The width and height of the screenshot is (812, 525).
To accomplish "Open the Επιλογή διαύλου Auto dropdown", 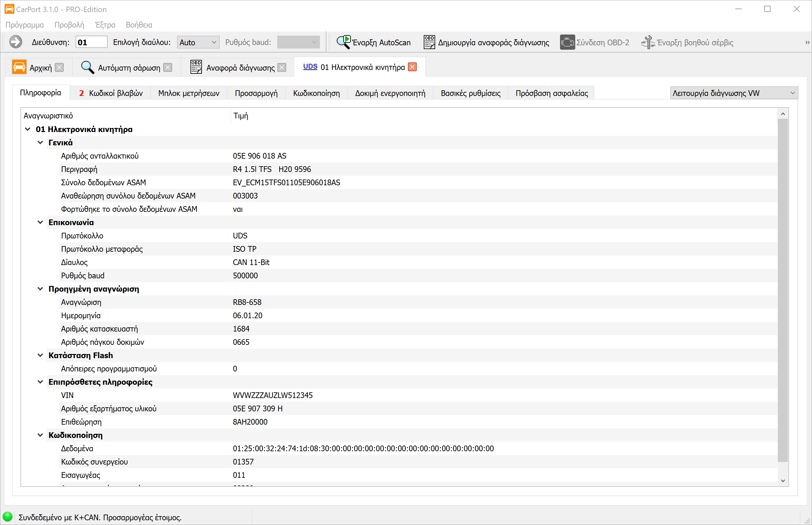I will click(198, 42).
